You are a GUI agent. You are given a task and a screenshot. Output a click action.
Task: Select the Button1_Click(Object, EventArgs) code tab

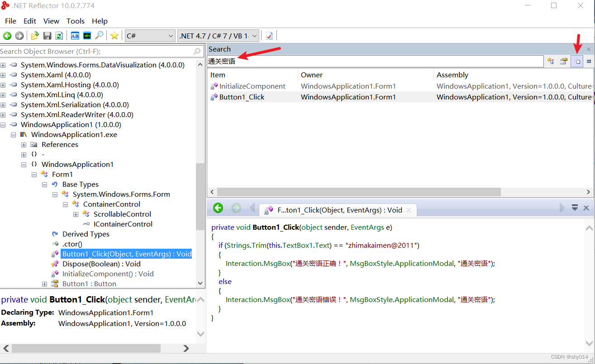(338, 210)
